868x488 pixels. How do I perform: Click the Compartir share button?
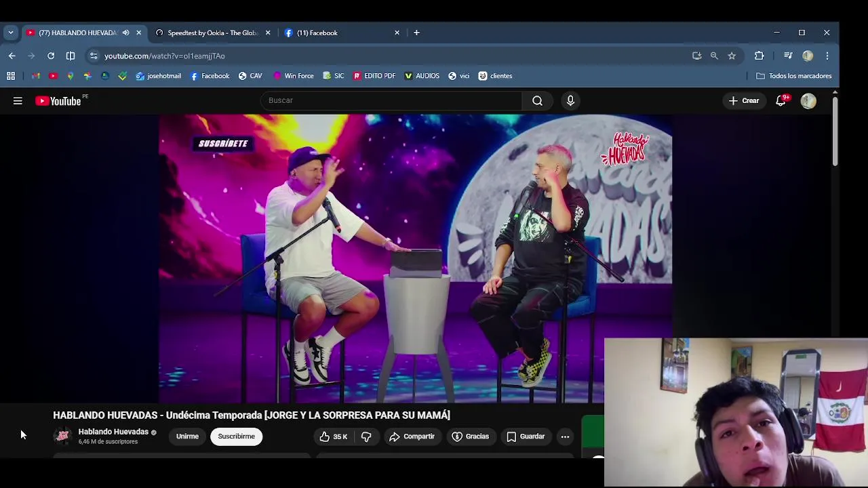click(412, 436)
